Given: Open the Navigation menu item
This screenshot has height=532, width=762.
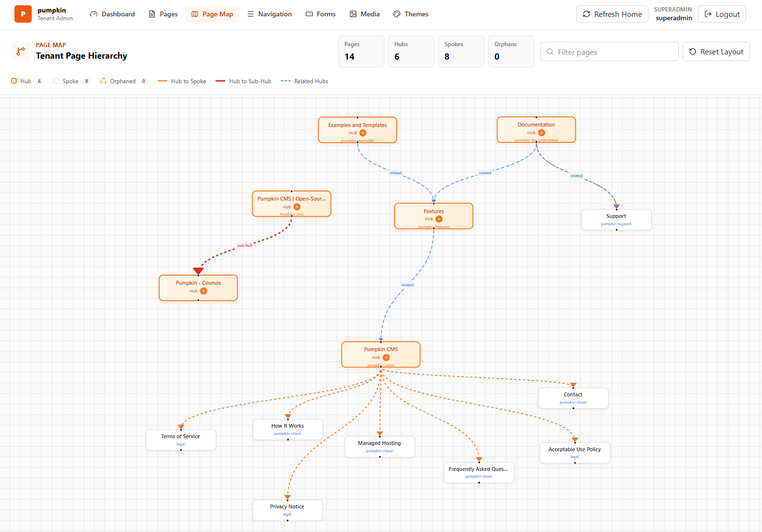Looking at the screenshot, I should [x=269, y=14].
